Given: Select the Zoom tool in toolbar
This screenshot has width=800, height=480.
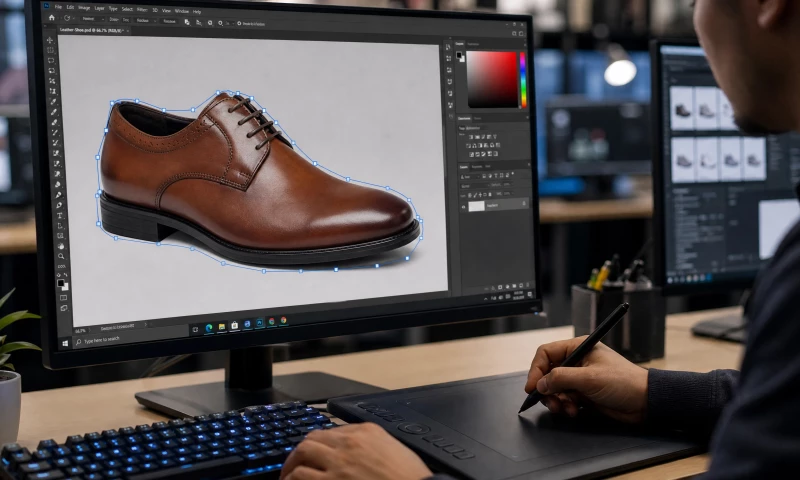Looking at the screenshot, I should click(x=61, y=256).
